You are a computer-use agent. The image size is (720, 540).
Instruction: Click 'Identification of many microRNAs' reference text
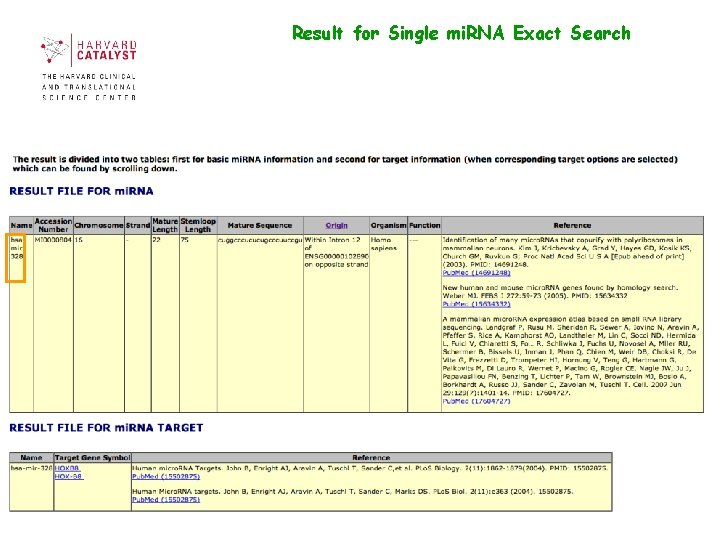coord(568,252)
